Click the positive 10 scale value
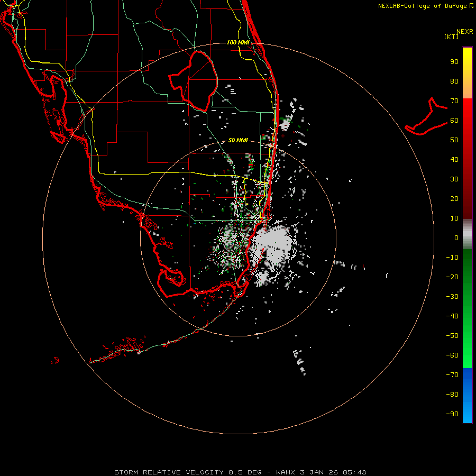The width and height of the screenshot is (476, 476). (x=454, y=218)
